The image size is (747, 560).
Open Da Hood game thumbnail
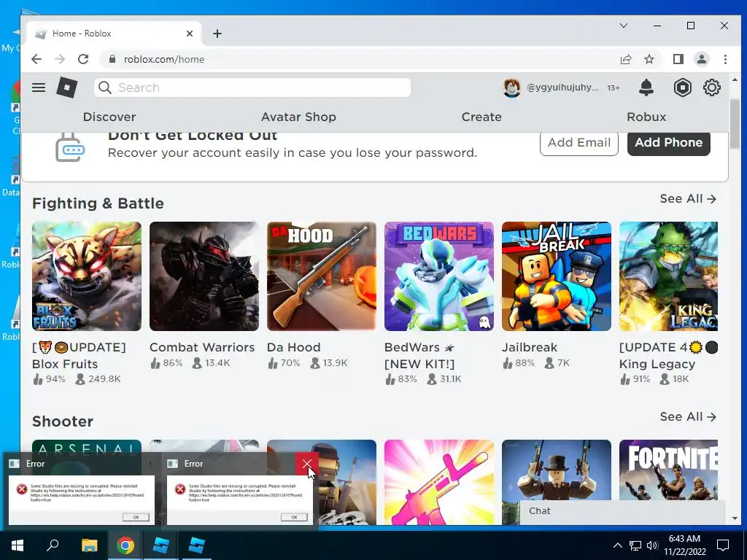(x=322, y=276)
